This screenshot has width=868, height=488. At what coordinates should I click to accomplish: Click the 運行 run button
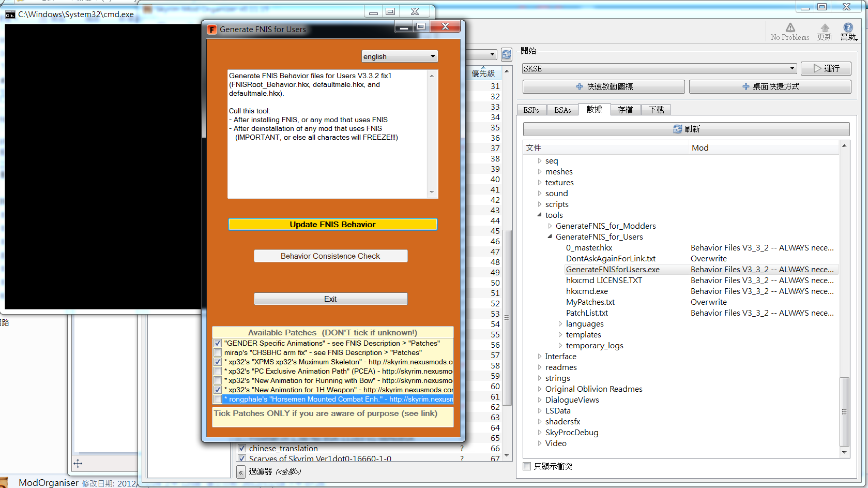pos(826,68)
